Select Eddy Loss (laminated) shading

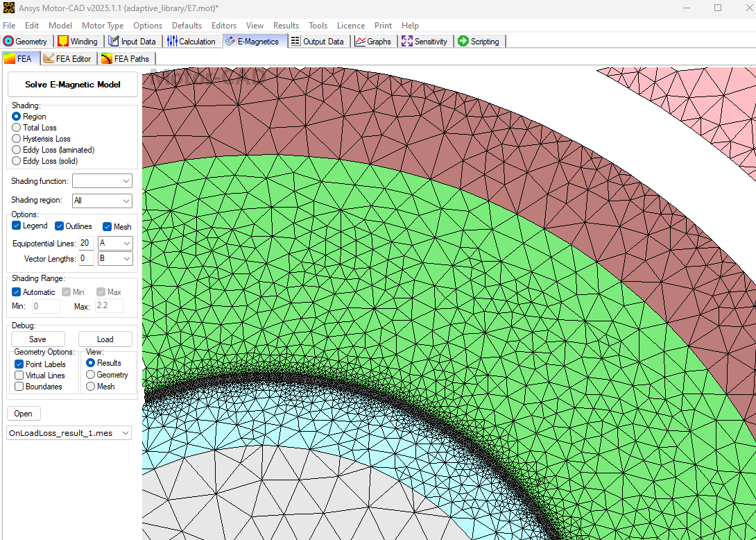(x=17, y=150)
